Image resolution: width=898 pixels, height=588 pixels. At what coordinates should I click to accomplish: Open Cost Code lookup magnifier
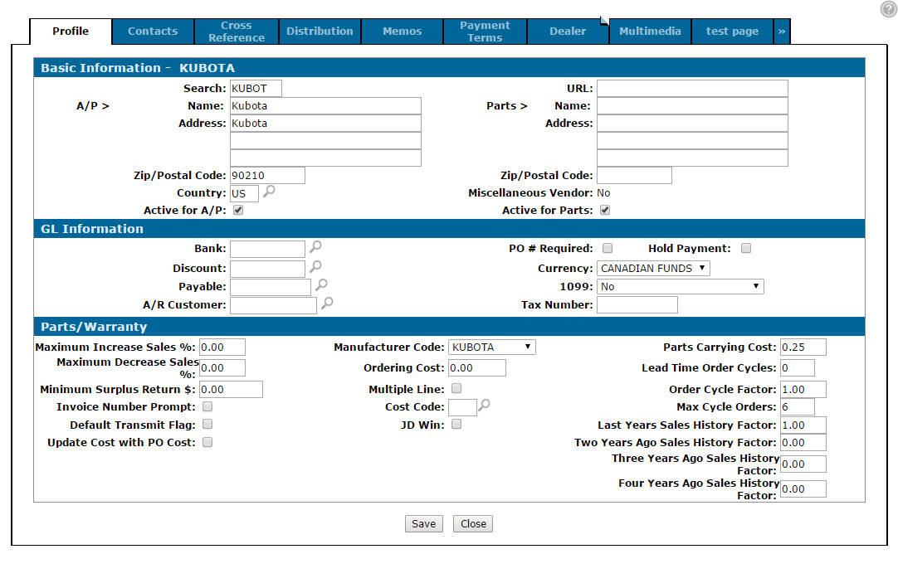pos(484,406)
